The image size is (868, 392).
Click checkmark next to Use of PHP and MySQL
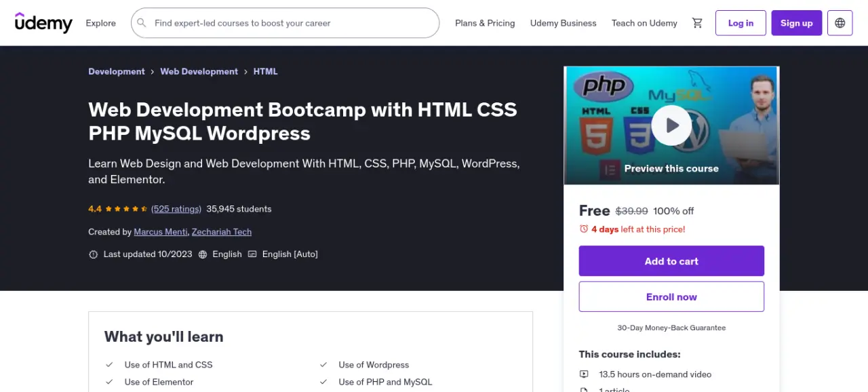[x=324, y=383]
